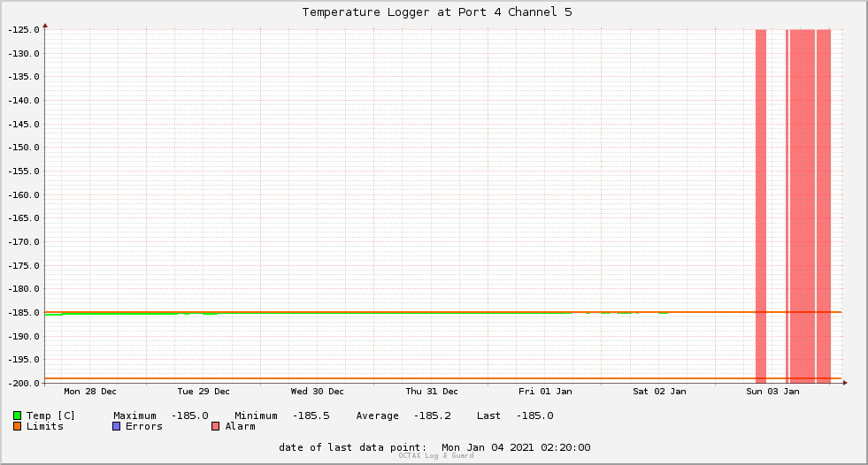Click the 'Alarm' legend label
The image size is (868, 465).
click(240, 426)
